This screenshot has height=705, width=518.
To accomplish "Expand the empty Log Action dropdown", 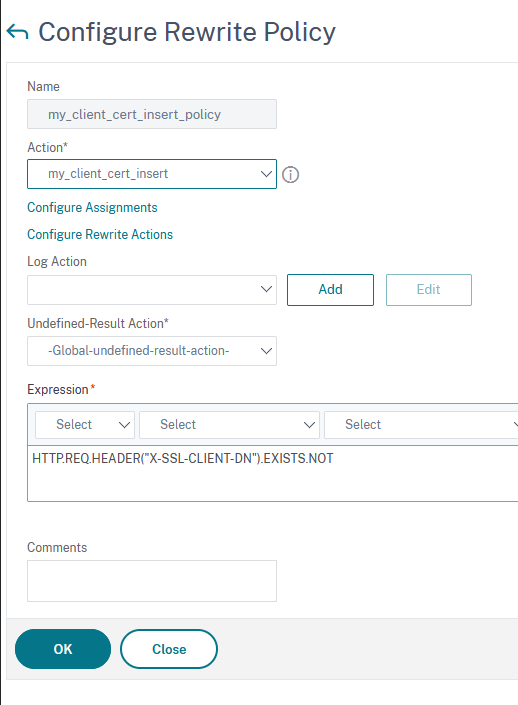I will pos(152,290).
